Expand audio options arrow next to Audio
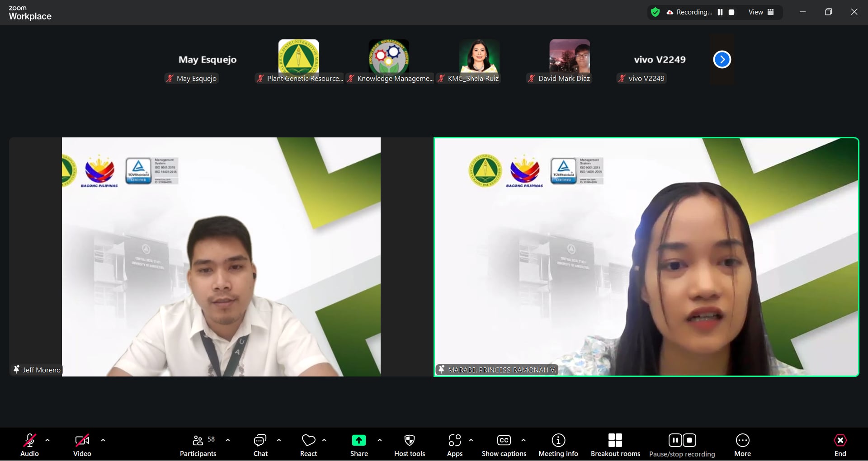This screenshot has width=868, height=461. [x=47, y=440]
